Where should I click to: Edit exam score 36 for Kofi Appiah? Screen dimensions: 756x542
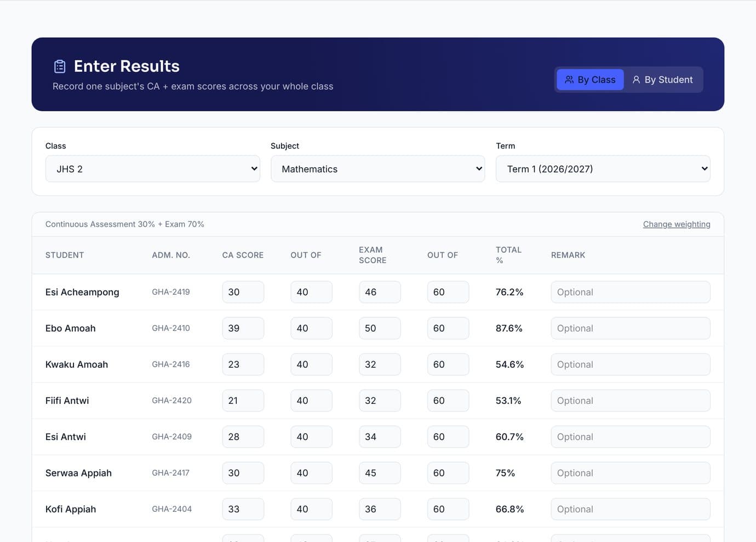[x=380, y=509]
